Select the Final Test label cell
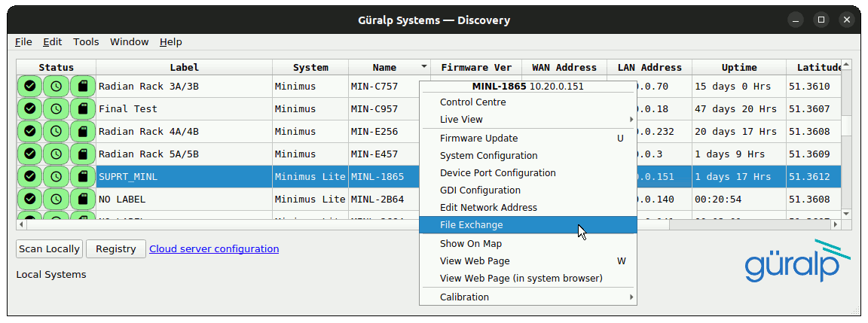 tap(185, 109)
